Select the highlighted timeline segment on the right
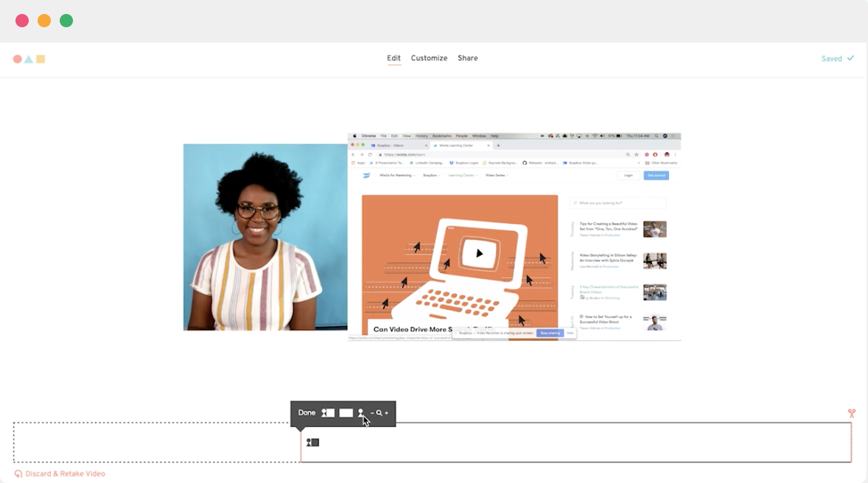The height and width of the screenshot is (483, 868). pyautogui.click(x=575, y=443)
